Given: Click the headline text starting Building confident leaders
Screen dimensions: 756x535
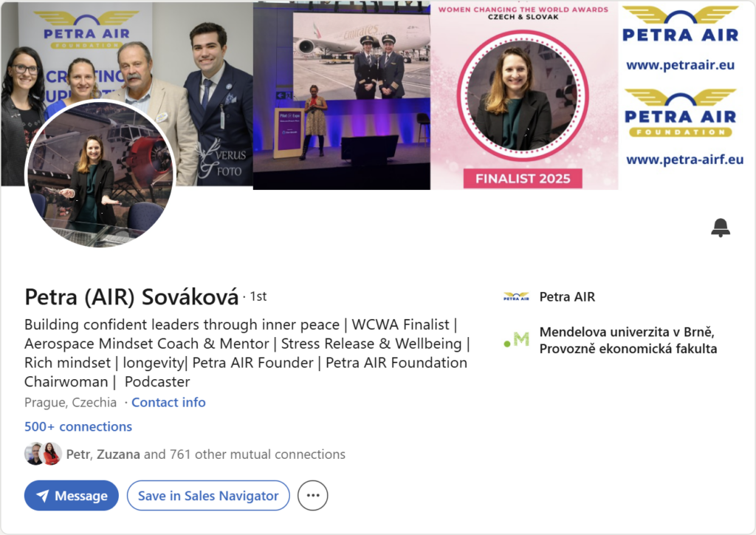Looking at the screenshot, I should pyautogui.click(x=247, y=353).
